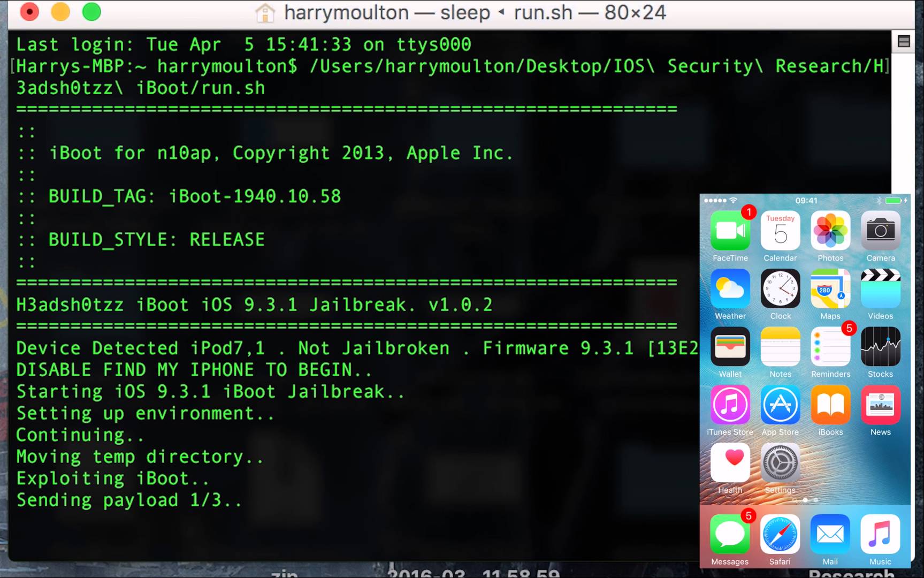This screenshot has width=924, height=578.
Task: Click the iOS Wi-Fi signal indicator
Action: 733,200
